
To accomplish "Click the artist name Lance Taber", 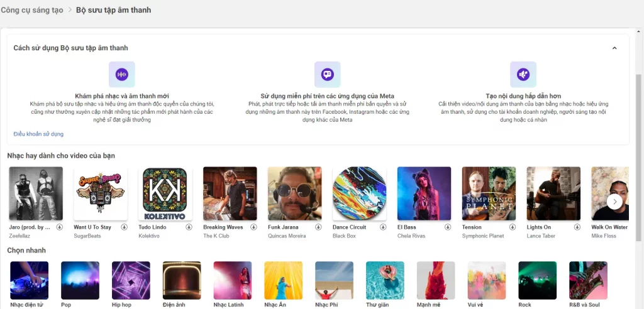I will coord(541,236).
